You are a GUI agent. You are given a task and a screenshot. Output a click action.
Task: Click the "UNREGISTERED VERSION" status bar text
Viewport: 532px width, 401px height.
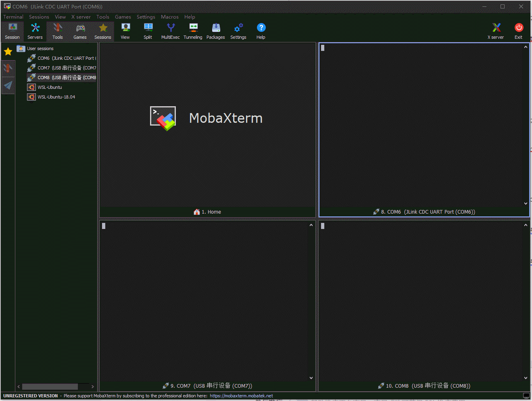coord(31,396)
